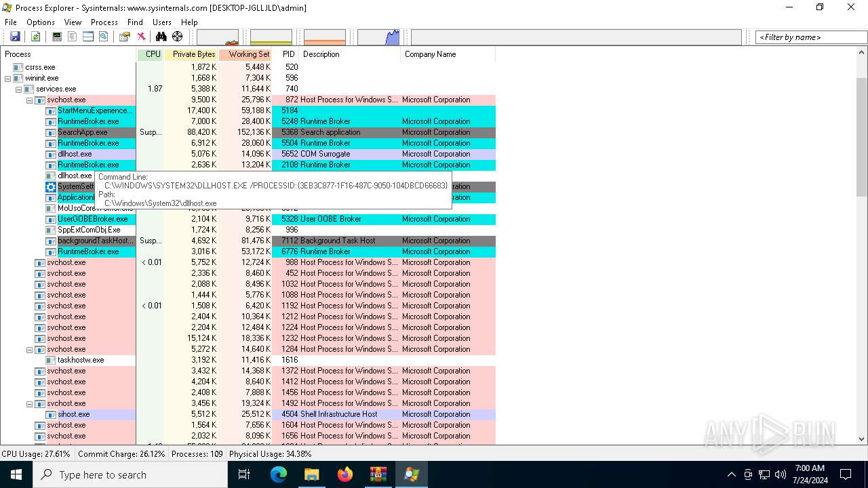The width and height of the screenshot is (868, 488).
Task: Click the vertical scrollbar of process list
Action: (x=862, y=246)
